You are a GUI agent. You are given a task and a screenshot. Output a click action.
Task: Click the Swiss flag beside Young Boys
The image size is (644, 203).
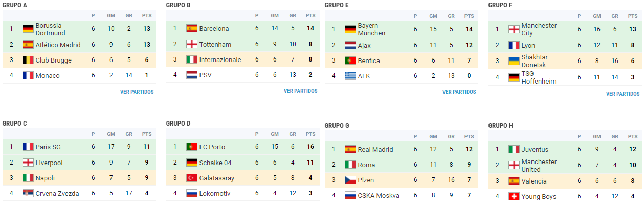coord(514,196)
